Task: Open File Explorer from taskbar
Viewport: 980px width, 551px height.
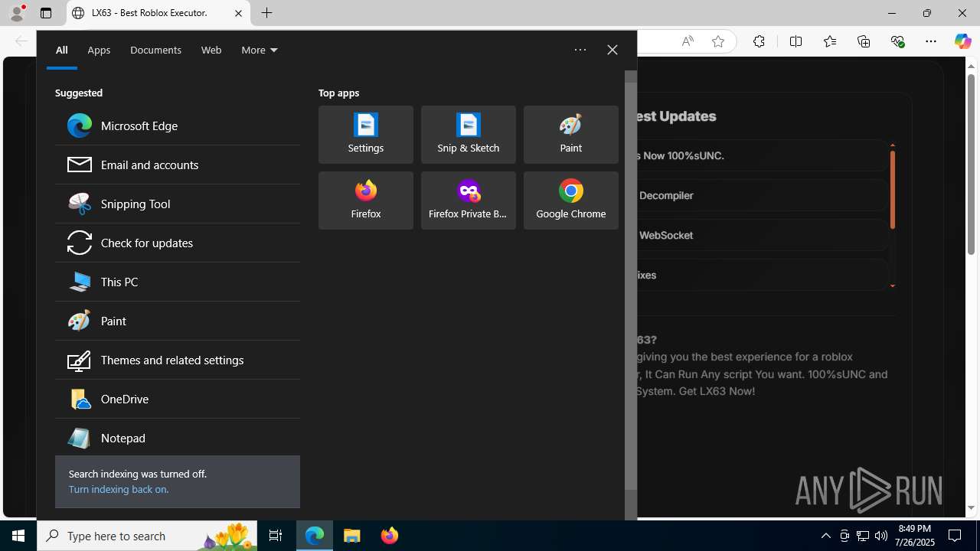Action: (x=352, y=536)
